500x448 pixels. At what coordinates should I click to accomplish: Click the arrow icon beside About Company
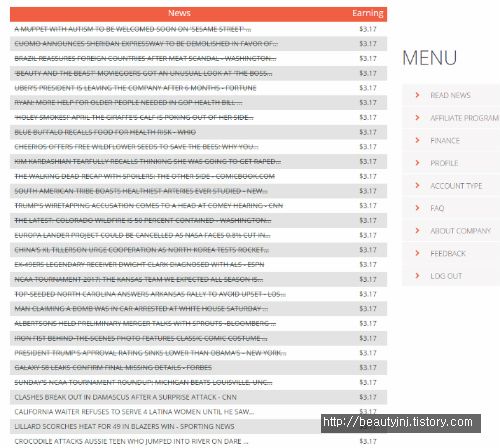point(417,231)
